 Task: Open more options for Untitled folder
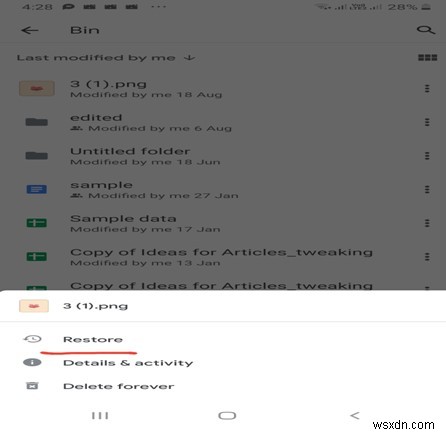(427, 156)
